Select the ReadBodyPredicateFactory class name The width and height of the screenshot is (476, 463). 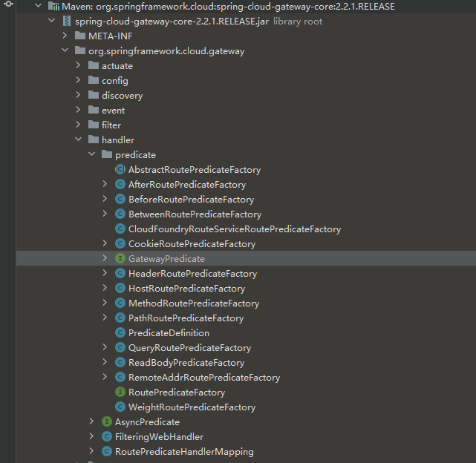tap(186, 363)
